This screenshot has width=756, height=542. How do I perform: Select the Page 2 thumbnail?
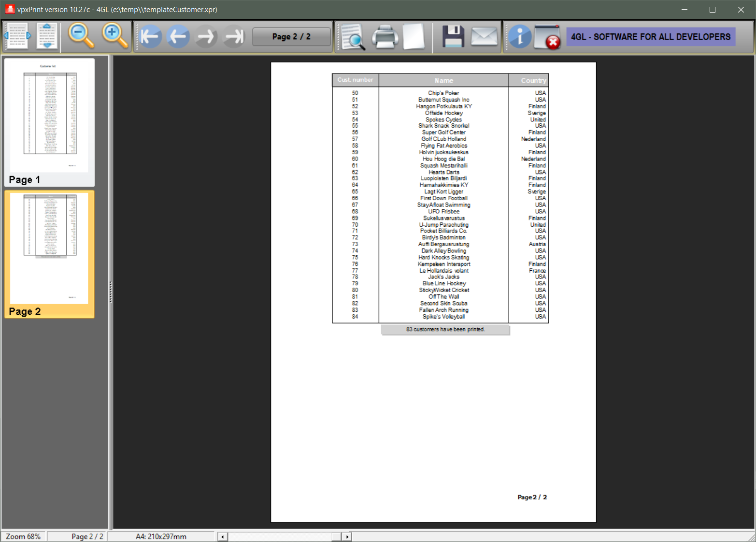pyautogui.click(x=49, y=254)
